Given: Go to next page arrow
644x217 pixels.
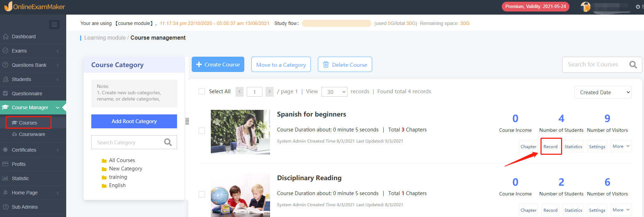Looking at the screenshot, I should [x=269, y=92].
